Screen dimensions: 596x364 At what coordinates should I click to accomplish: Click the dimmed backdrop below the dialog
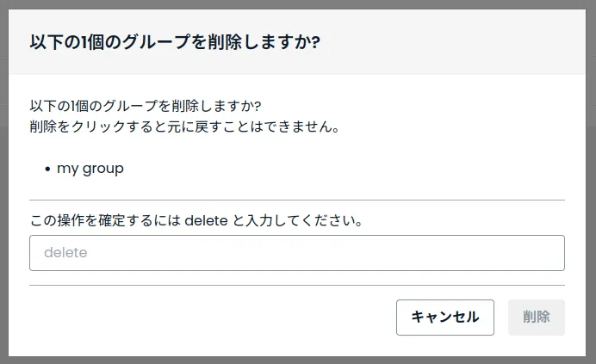pyautogui.click(x=297, y=360)
